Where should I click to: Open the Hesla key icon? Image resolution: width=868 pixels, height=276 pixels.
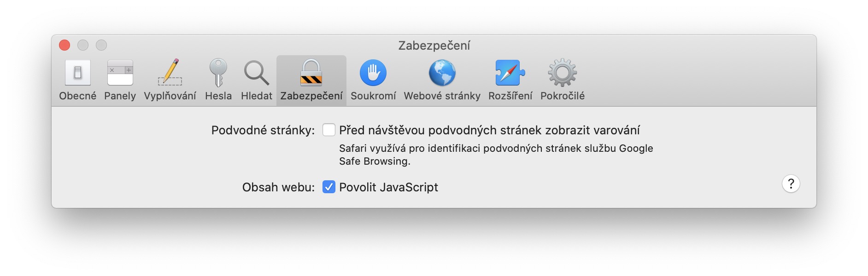[x=218, y=73]
